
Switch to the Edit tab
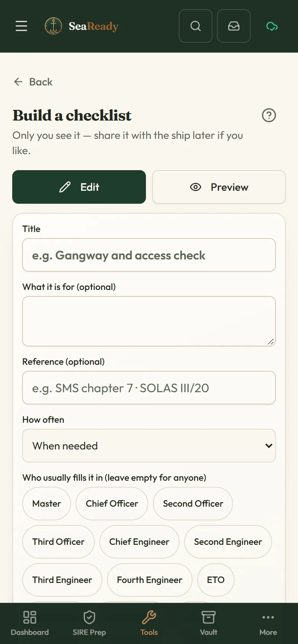(79, 187)
